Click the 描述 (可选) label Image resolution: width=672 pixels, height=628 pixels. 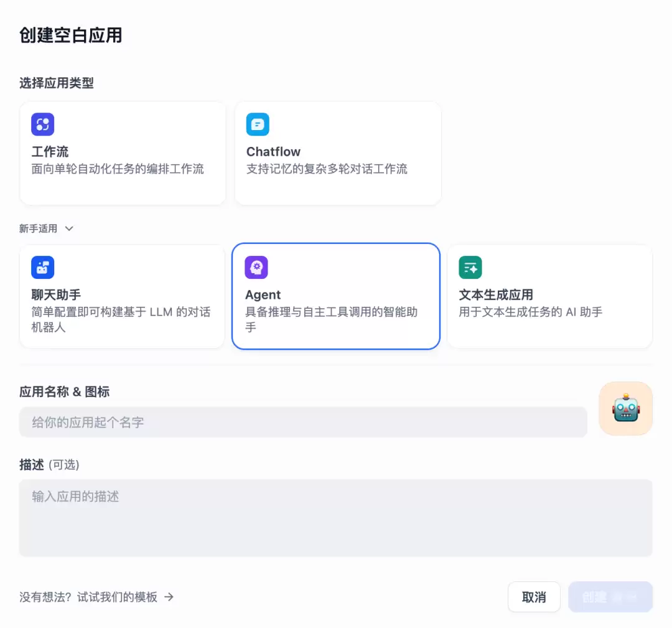coord(49,464)
